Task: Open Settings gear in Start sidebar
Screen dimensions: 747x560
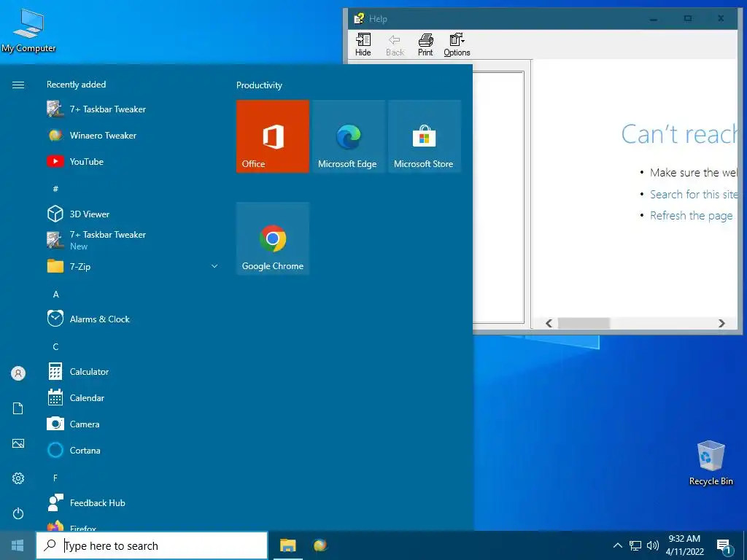Action: (x=18, y=478)
